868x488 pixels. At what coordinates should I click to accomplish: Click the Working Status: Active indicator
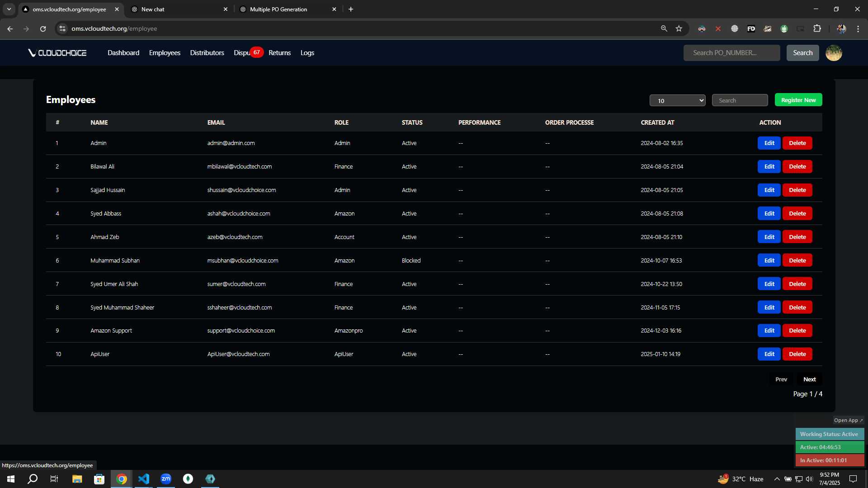tap(830, 434)
